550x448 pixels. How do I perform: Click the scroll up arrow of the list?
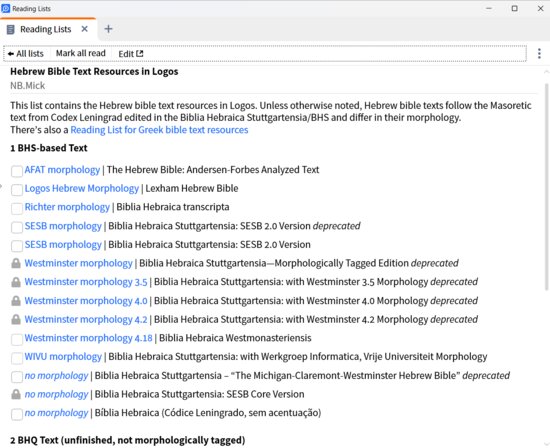(546, 72)
